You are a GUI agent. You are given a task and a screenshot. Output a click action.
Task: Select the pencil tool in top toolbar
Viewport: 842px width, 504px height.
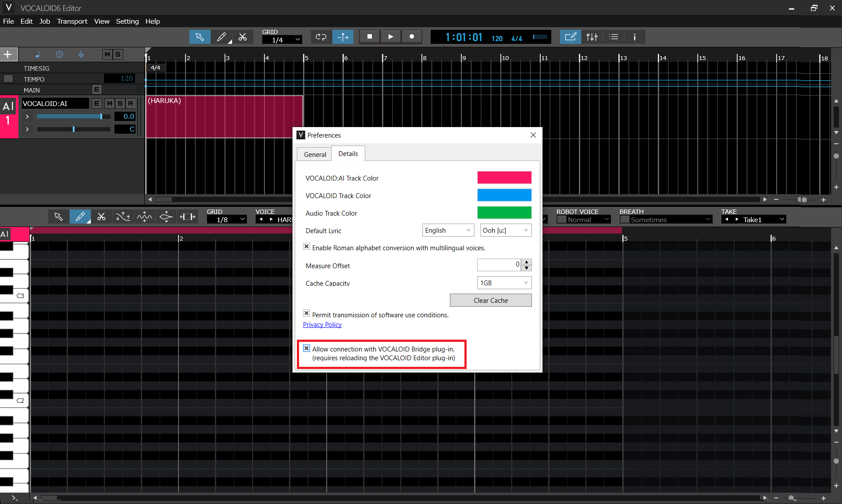point(221,37)
